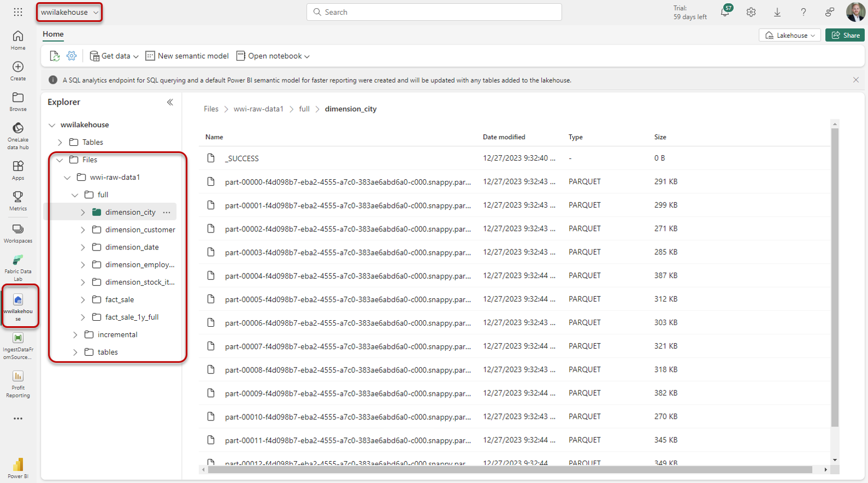Screen dimensions: 868x483
Task: Click in the Search box
Action: pyautogui.click(x=434, y=12)
